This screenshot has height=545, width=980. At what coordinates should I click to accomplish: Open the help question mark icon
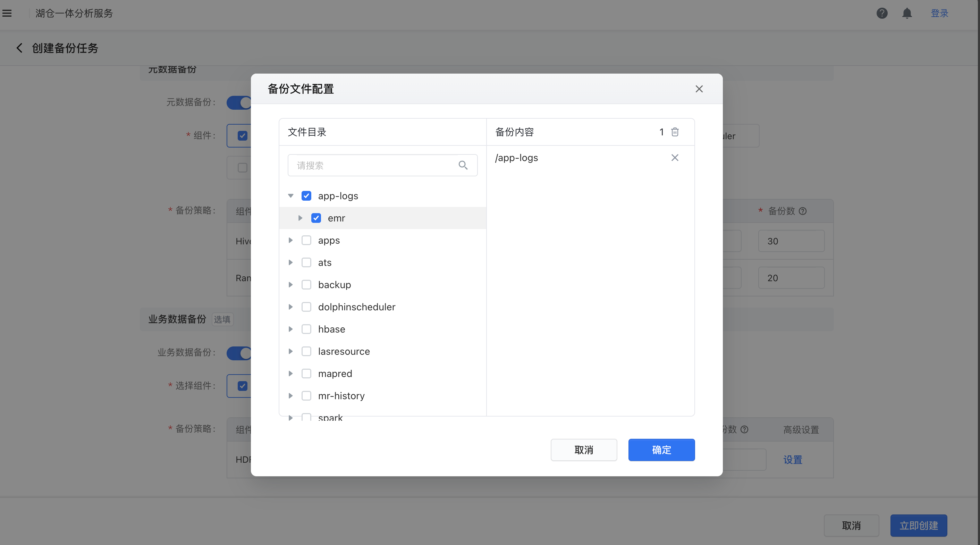point(882,13)
